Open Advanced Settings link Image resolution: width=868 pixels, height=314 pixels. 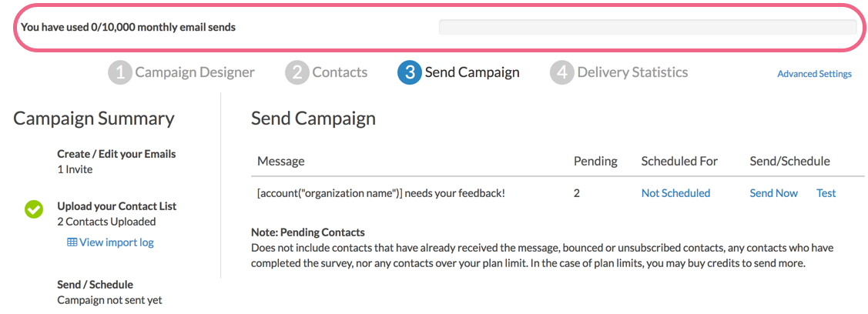pos(814,74)
